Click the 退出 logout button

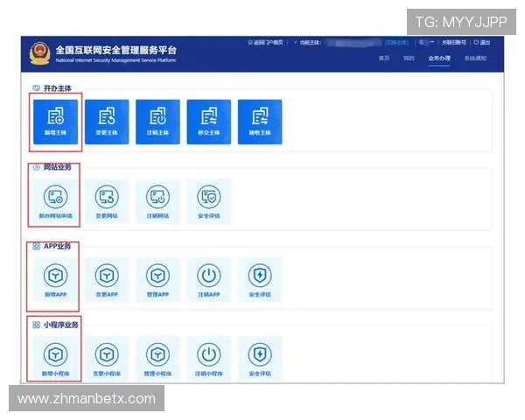coord(482,43)
